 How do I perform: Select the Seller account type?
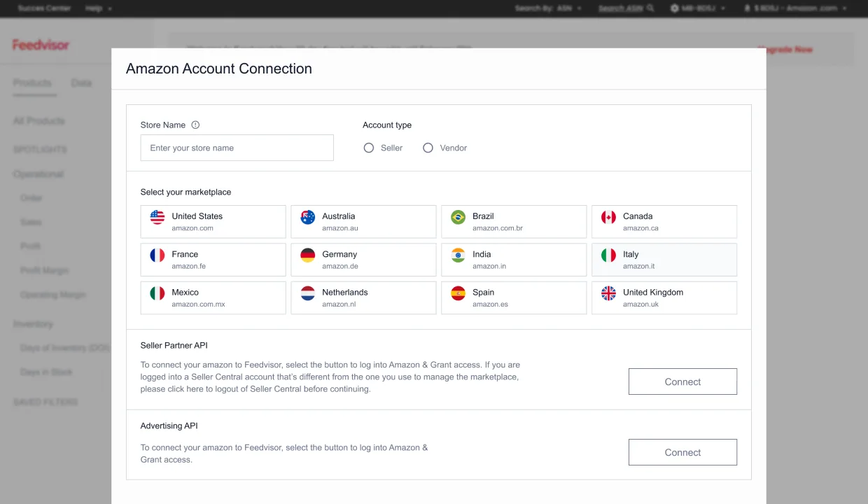point(369,148)
